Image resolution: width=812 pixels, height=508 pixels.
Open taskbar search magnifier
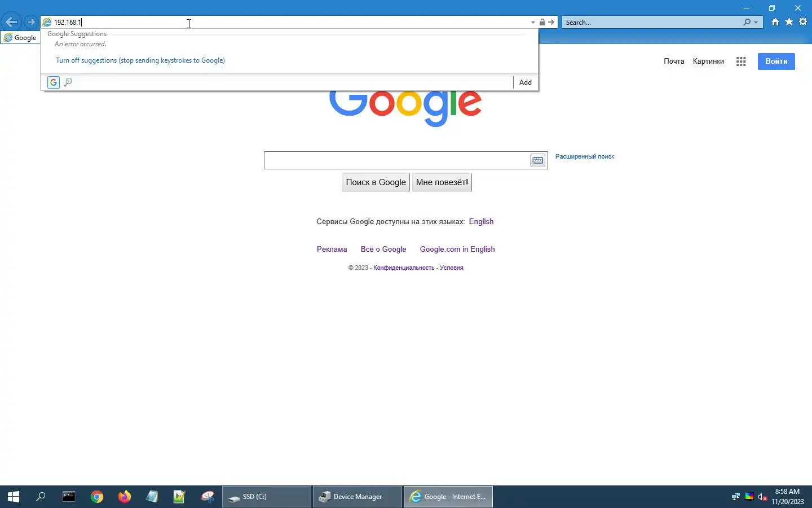pos(41,497)
